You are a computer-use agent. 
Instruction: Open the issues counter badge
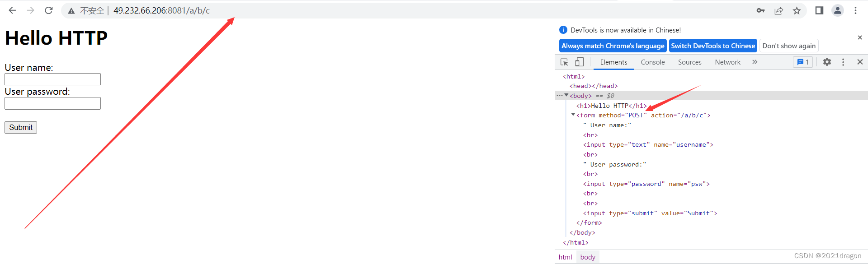click(x=803, y=62)
